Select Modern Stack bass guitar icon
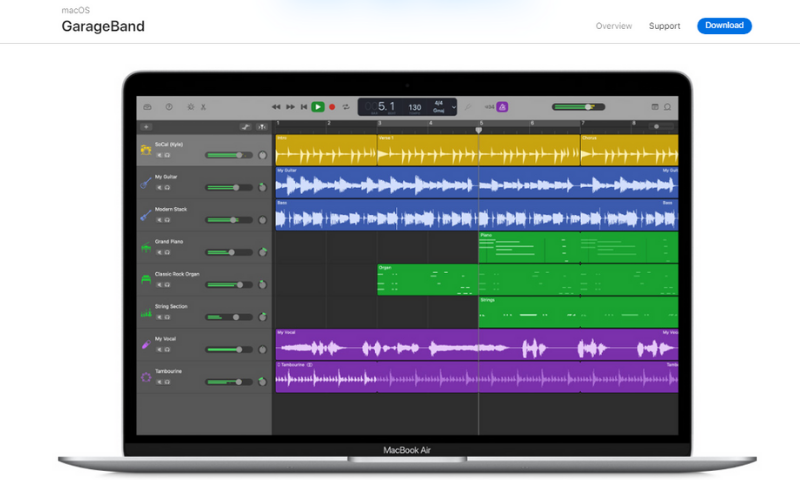The image size is (800, 500). click(x=146, y=215)
